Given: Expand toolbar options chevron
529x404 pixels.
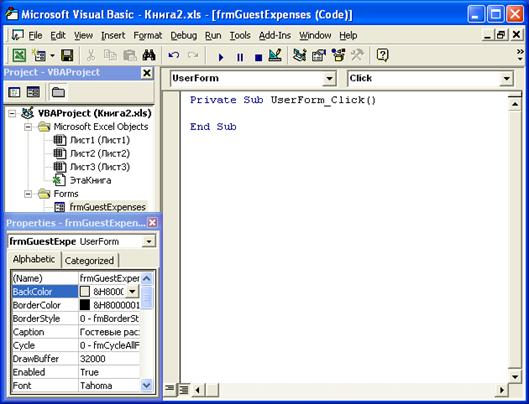Looking at the screenshot, I should pos(520,55).
